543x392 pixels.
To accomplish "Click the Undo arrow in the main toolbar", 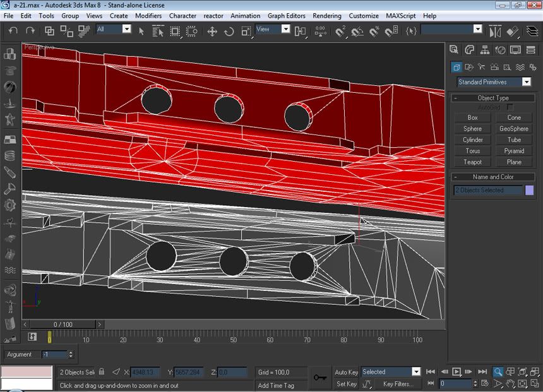I will coord(13,30).
